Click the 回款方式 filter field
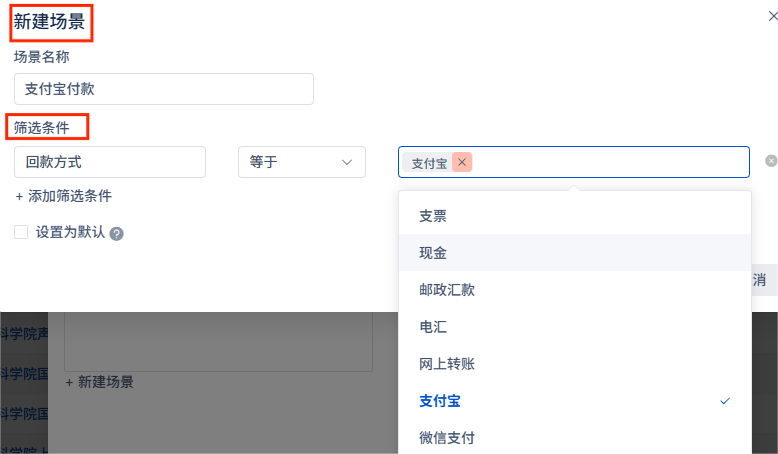This screenshot has height=454, width=778. 110,162
